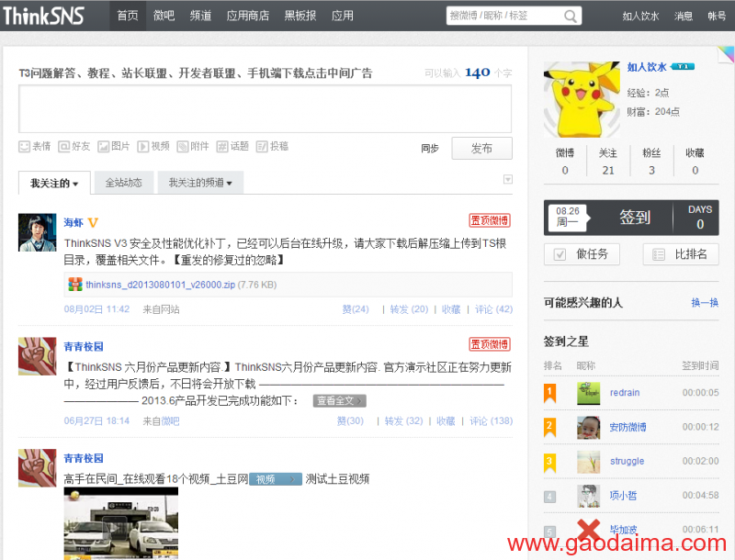Click the 置顶微博 tag on 海虾's post
Image resolution: width=735 pixels, height=560 pixels.
(490, 220)
